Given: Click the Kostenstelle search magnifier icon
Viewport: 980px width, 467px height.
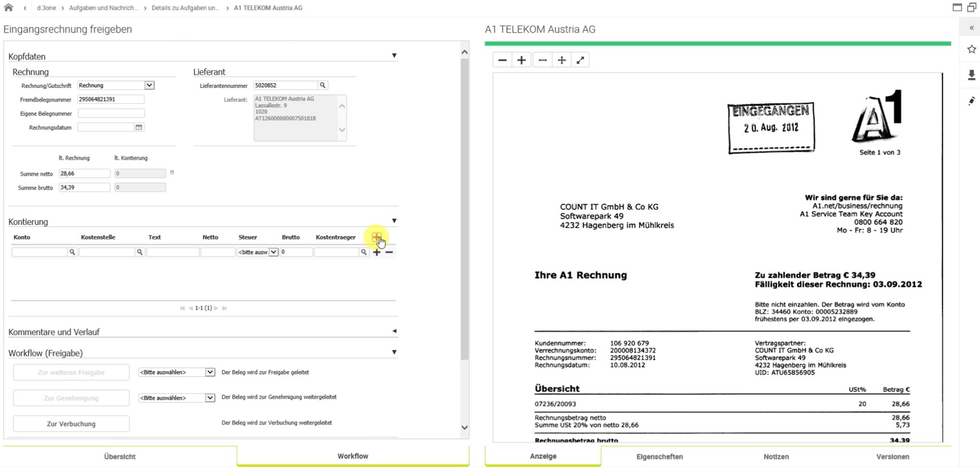Looking at the screenshot, I should click(x=140, y=252).
